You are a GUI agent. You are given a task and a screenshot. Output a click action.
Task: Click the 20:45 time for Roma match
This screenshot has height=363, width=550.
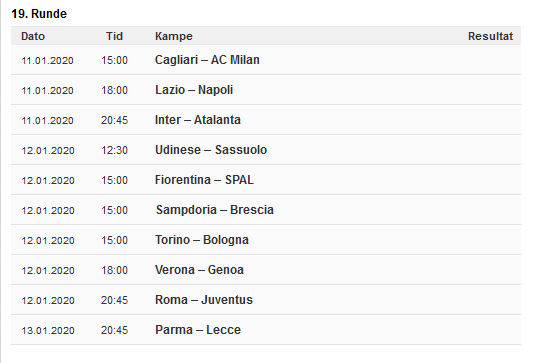tap(114, 300)
